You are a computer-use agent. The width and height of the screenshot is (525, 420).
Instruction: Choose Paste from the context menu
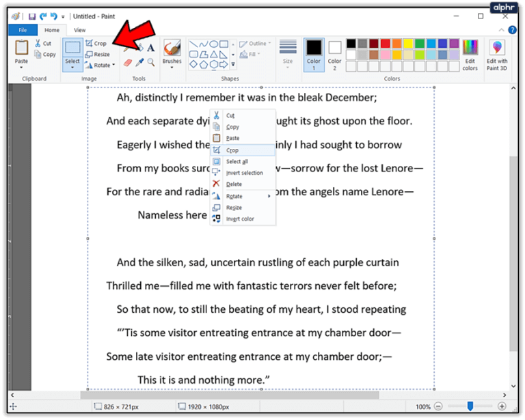(x=243, y=138)
